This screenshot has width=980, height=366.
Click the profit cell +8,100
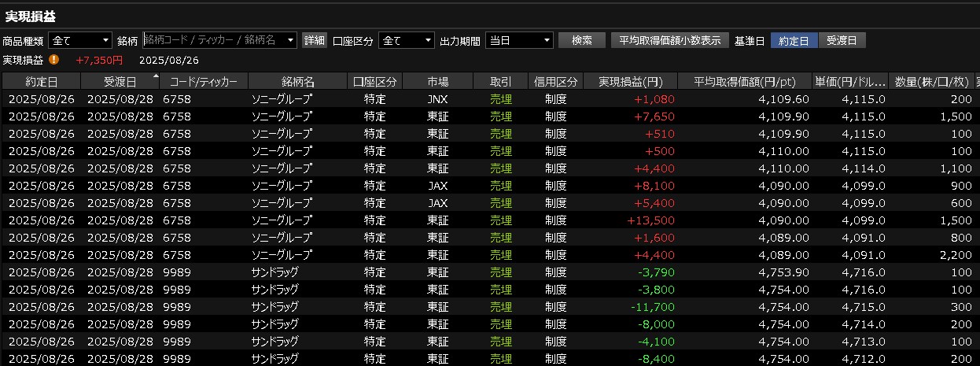click(656, 185)
